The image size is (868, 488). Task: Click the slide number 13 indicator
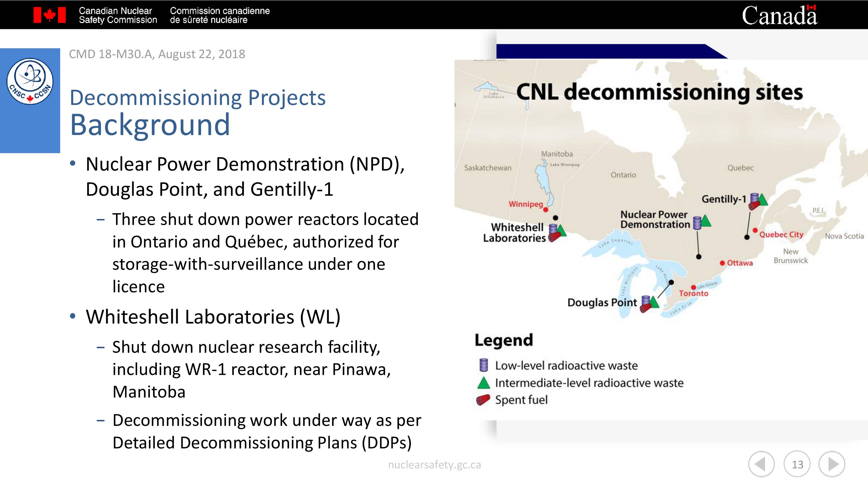797,464
